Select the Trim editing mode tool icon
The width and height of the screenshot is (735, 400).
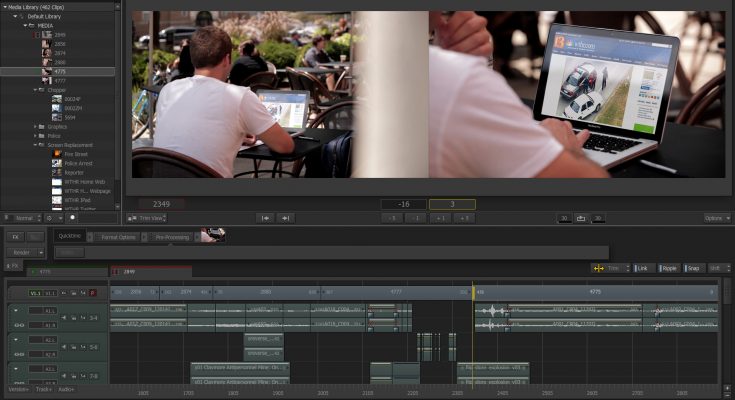[599, 268]
